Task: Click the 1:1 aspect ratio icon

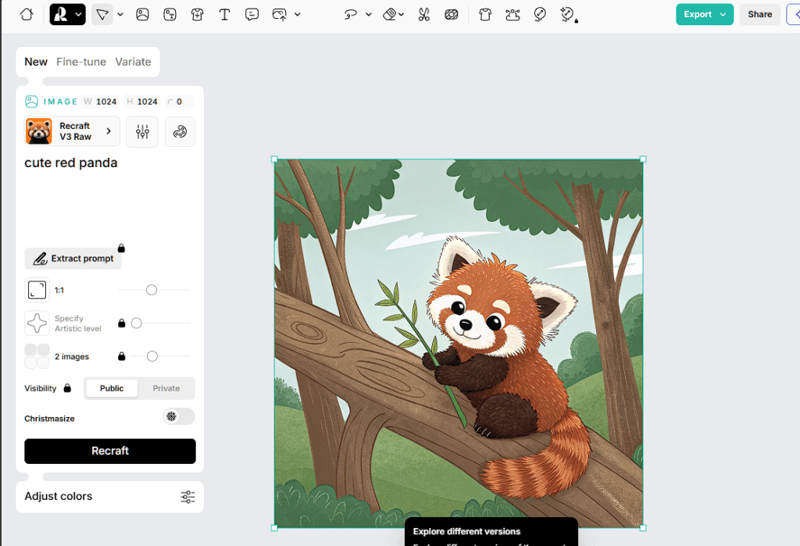Action: tap(37, 290)
